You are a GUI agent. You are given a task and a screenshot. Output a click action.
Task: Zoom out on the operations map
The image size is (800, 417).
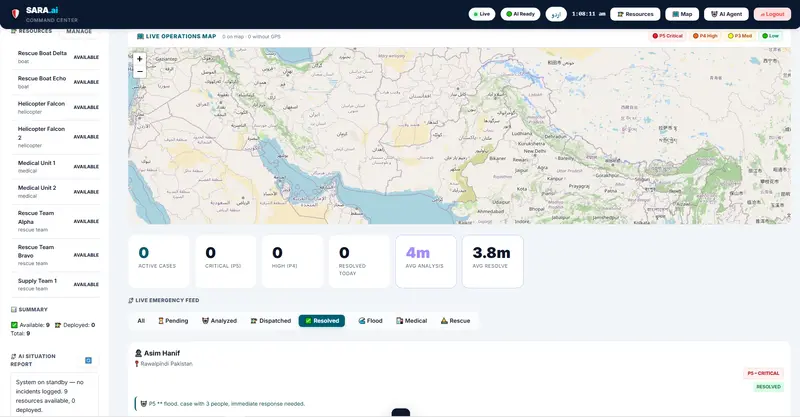click(139, 71)
